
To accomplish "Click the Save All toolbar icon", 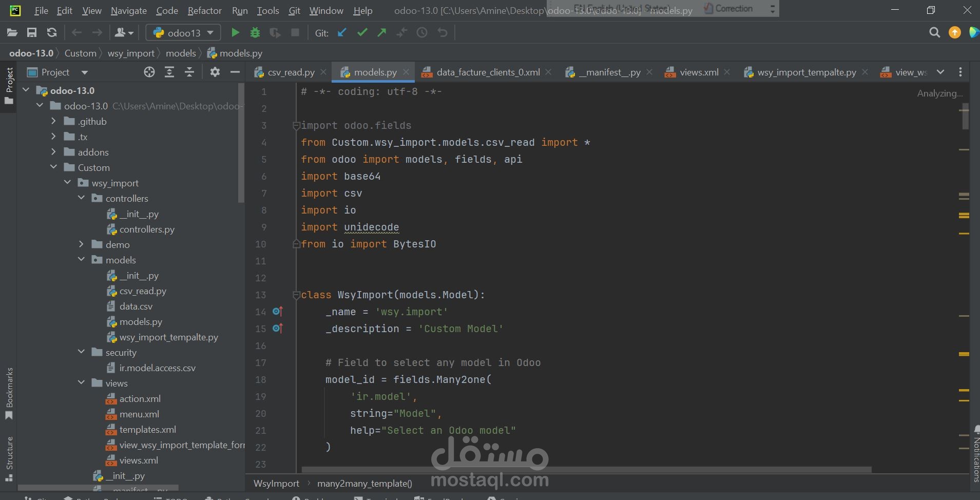I will pyautogui.click(x=32, y=33).
